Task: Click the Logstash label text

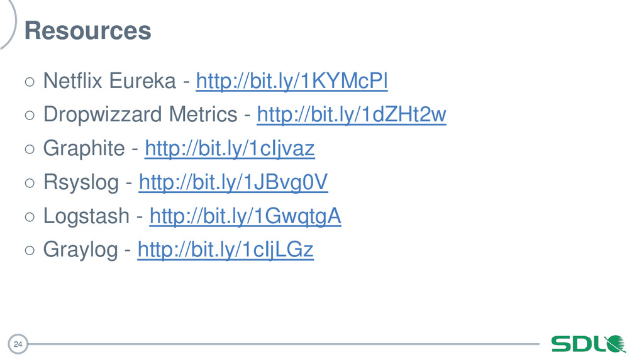Action: tap(86, 216)
